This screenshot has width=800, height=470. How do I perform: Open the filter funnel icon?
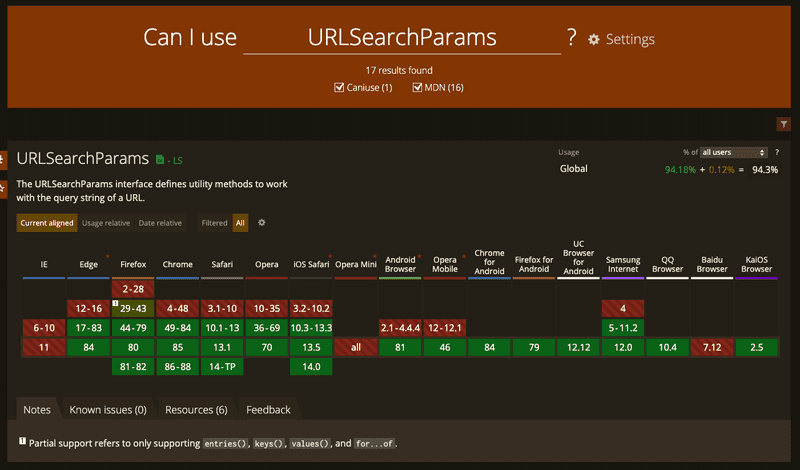click(x=784, y=124)
